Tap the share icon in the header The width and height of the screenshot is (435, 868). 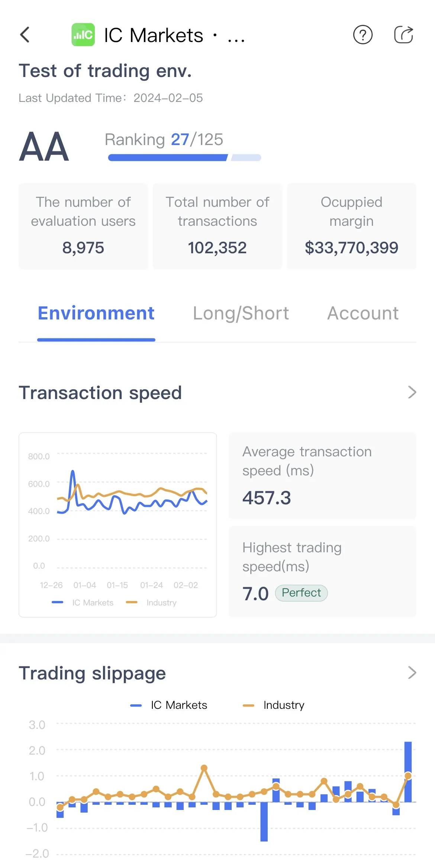[403, 35]
